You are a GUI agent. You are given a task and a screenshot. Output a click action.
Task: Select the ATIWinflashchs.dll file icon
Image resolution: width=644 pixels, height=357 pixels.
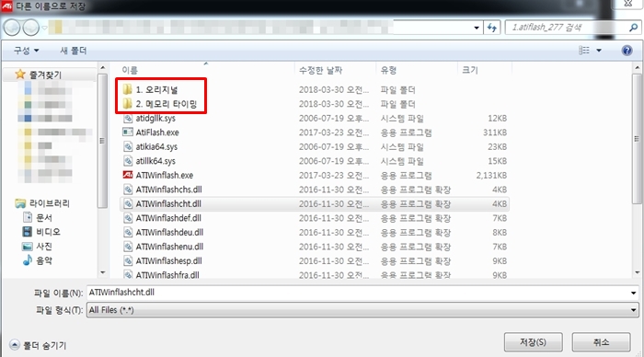point(128,190)
